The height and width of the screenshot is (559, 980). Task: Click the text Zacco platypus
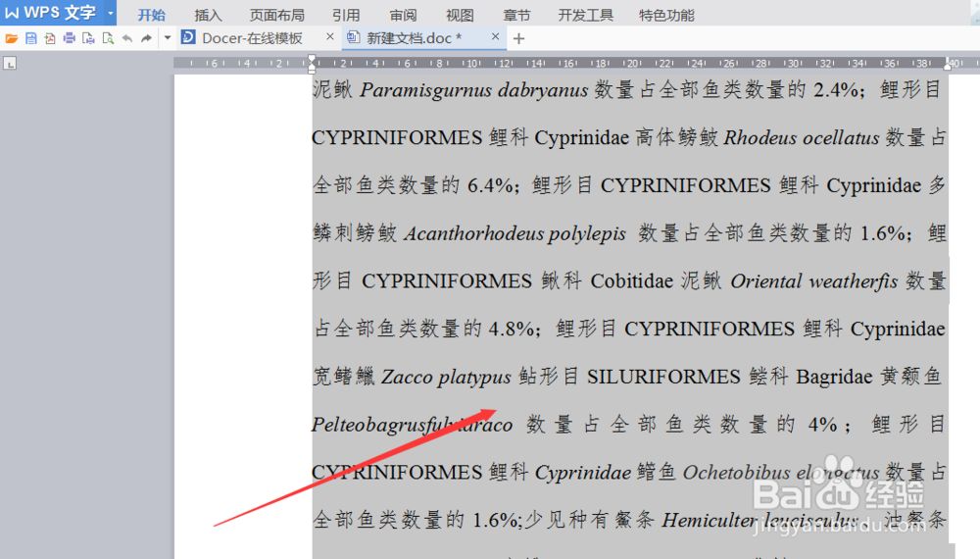point(446,377)
